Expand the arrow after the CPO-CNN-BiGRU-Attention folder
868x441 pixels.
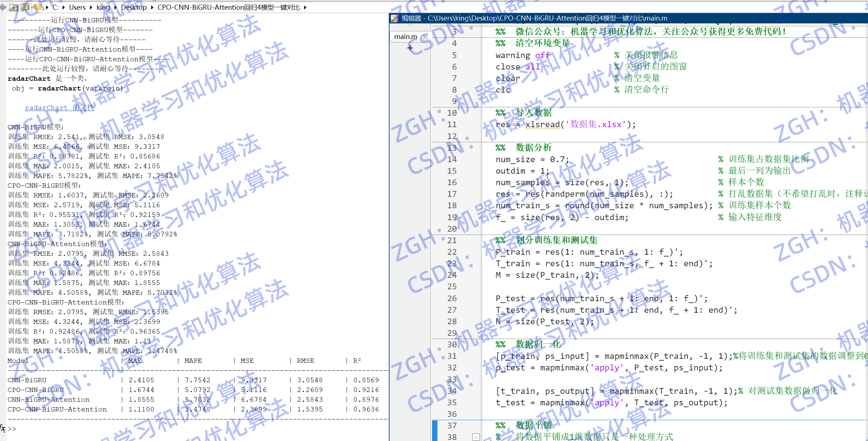tap(305, 7)
